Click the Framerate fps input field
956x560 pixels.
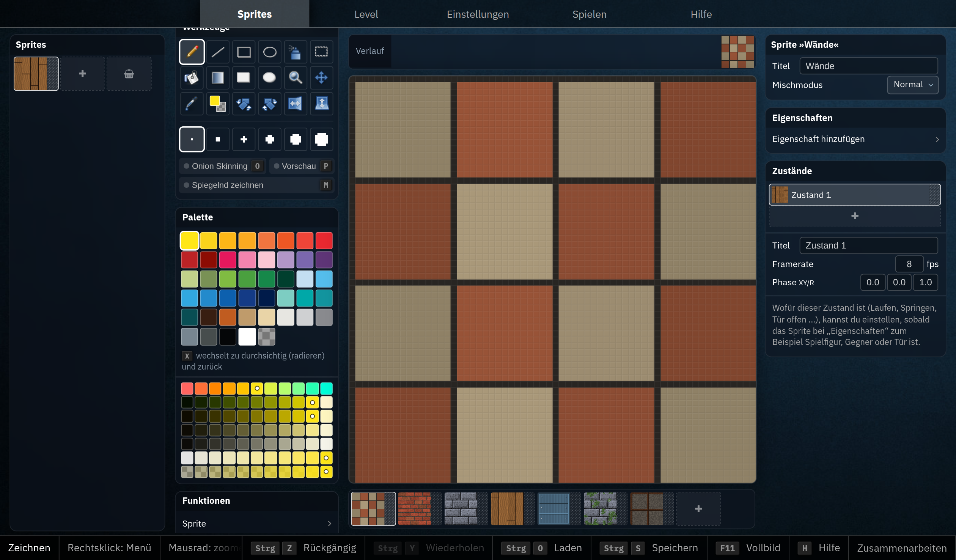click(909, 264)
